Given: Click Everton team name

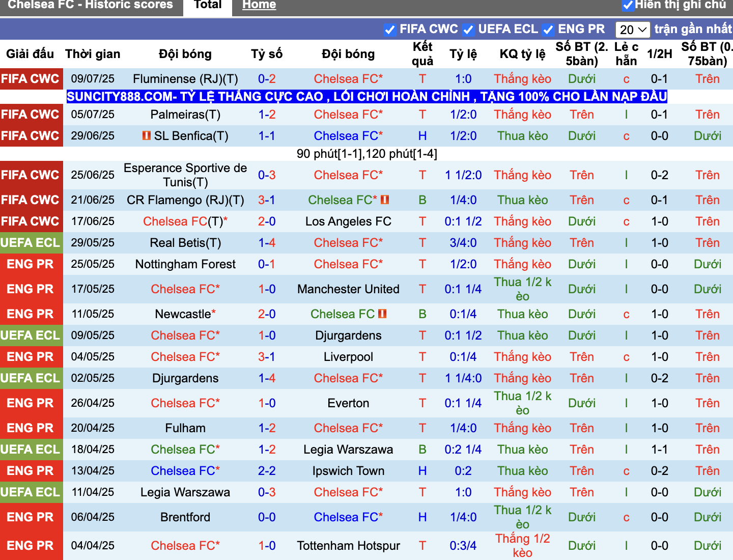Looking at the screenshot, I should [x=348, y=403].
